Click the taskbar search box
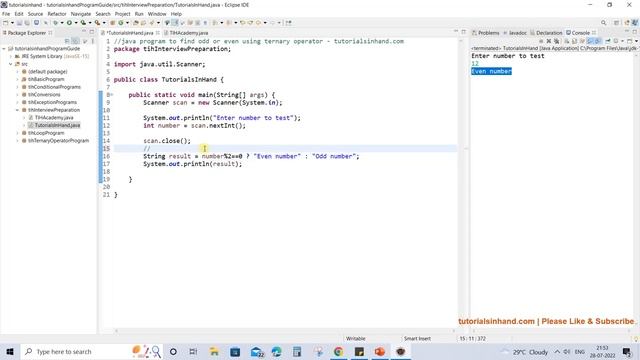 [x=92, y=351]
